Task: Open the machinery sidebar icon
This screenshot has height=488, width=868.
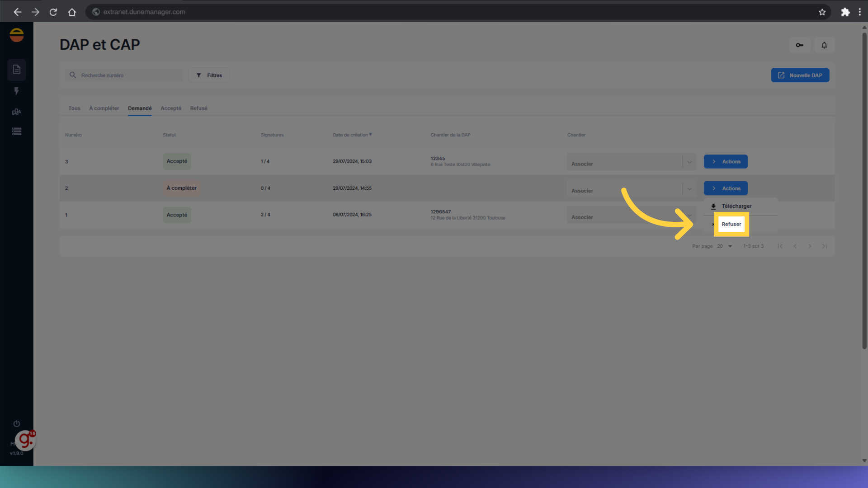Action: 17,112
